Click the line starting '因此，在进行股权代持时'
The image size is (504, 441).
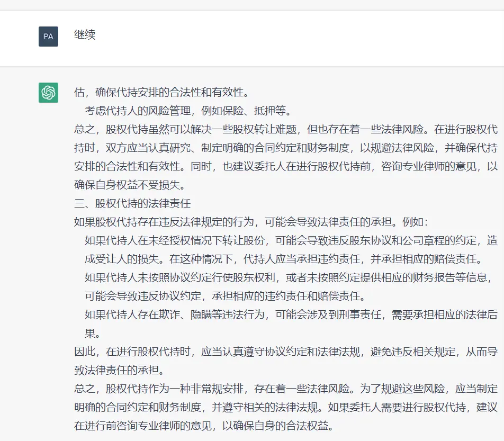(x=286, y=352)
